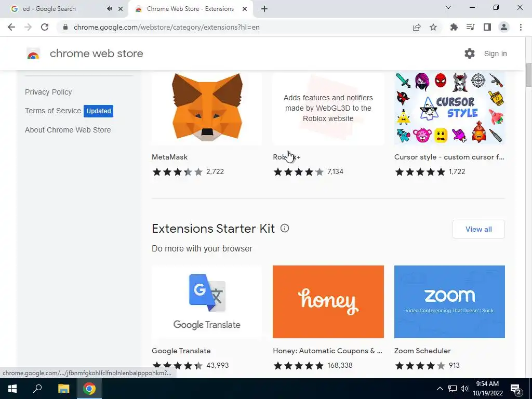The image size is (532, 399).
Task: Open the Roblox+ extension thumbnail
Action: click(328, 108)
